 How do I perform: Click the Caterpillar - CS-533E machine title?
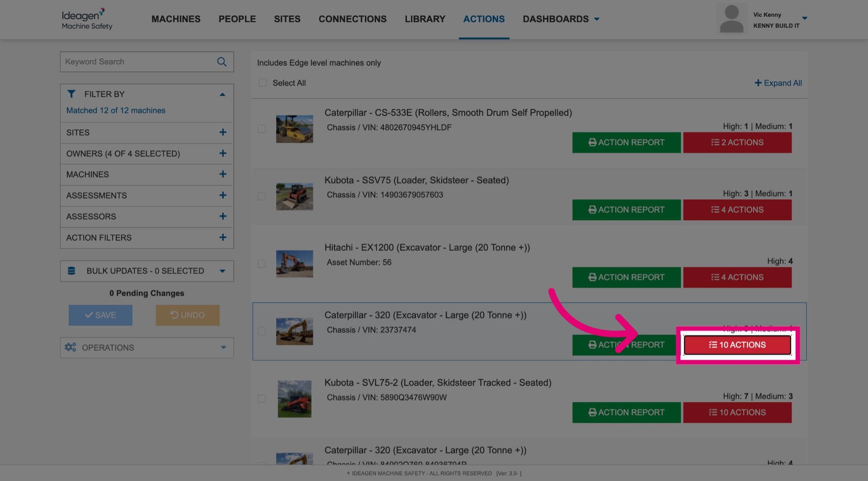coord(448,113)
